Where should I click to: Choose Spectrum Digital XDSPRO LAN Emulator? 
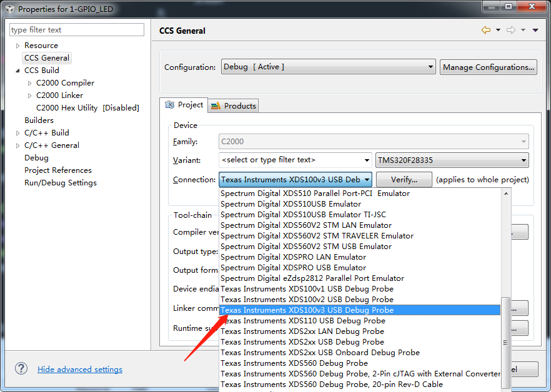360,257
